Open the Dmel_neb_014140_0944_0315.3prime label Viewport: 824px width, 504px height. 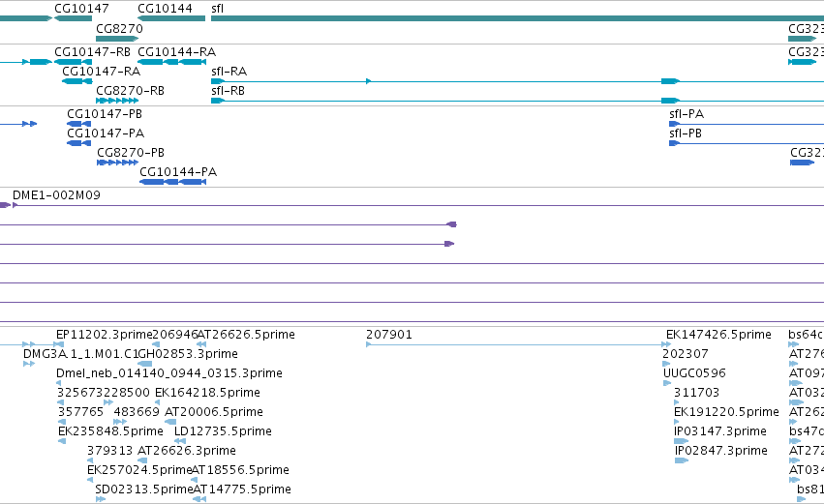169,373
